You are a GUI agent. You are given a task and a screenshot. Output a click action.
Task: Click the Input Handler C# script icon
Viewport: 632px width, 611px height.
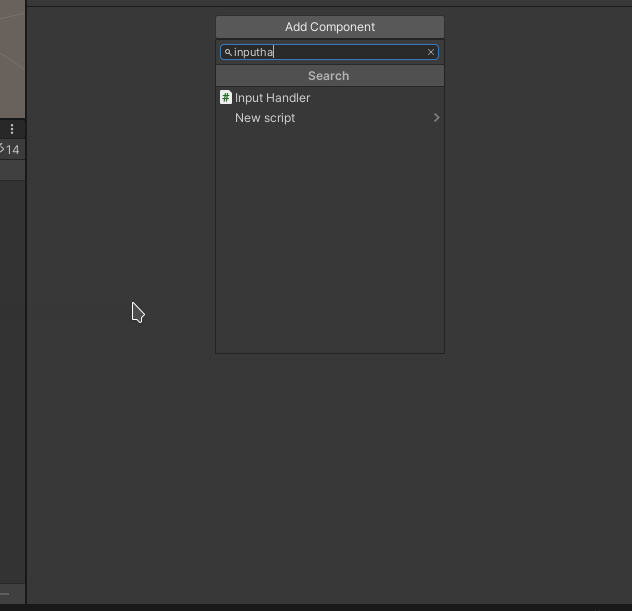[x=226, y=98]
